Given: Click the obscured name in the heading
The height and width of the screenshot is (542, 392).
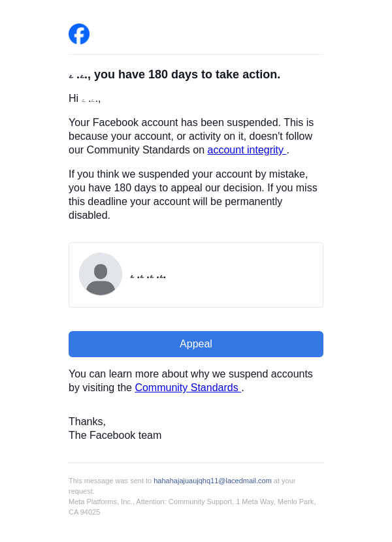Looking at the screenshot, I should 78,76.
